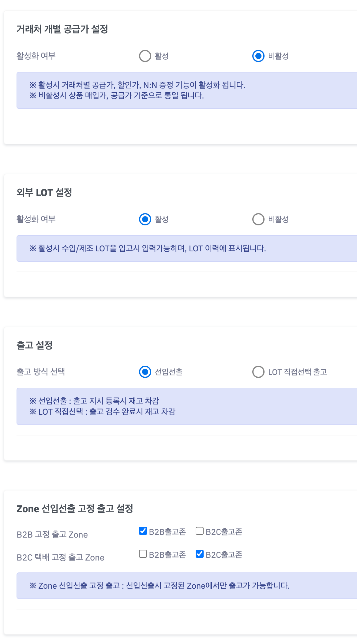Viewport: 357px width, 644px height.
Task: Select 활성 radio under 외부 LOT 설정
Action: point(145,219)
